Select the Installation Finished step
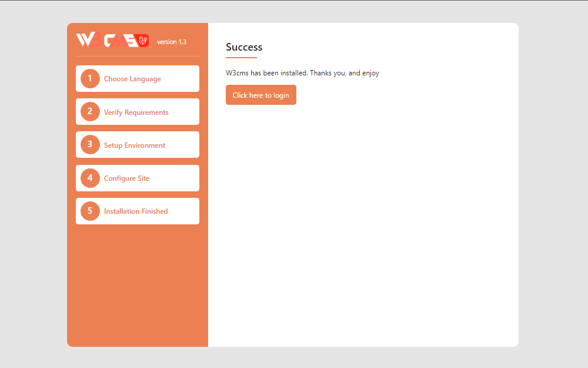This screenshot has width=588, height=368. coord(136,211)
